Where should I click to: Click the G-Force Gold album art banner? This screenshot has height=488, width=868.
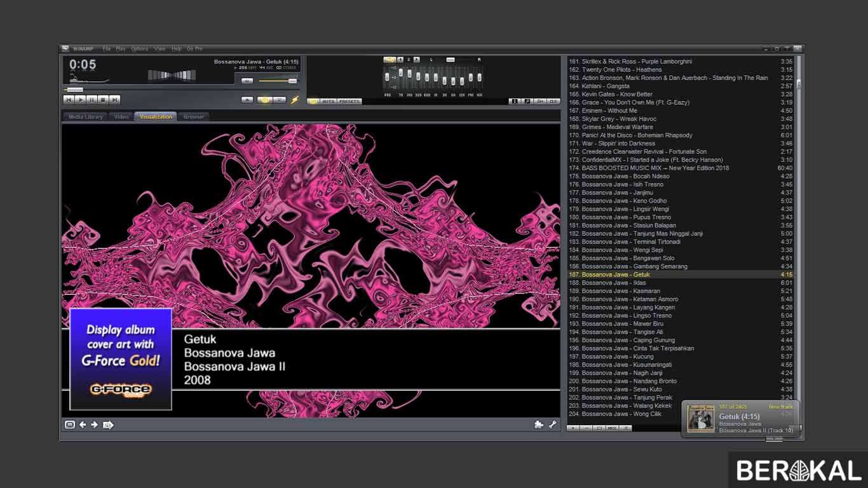121,358
